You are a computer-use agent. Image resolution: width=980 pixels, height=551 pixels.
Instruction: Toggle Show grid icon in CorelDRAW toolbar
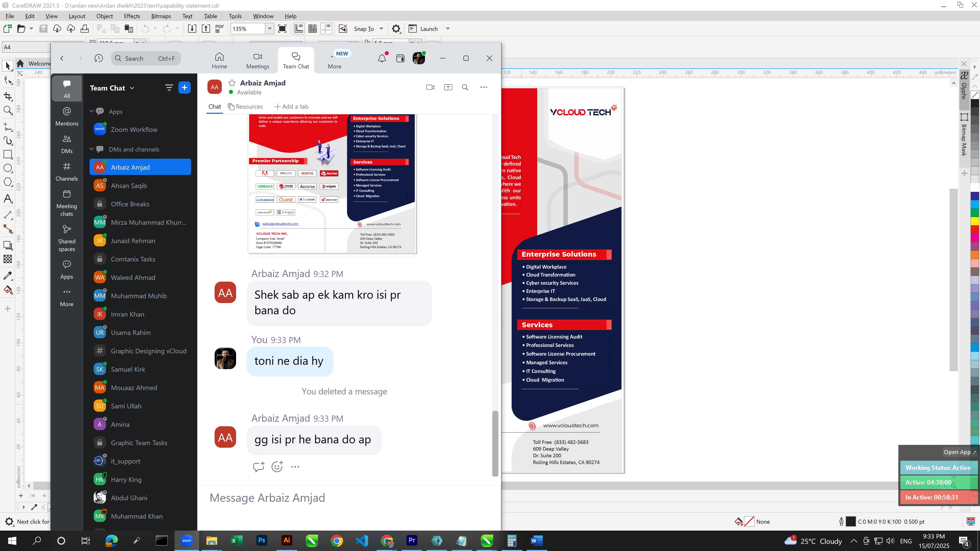point(313,29)
